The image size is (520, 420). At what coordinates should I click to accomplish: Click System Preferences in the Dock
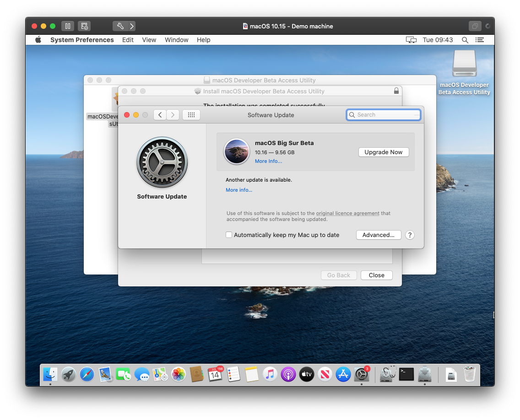[x=362, y=375]
